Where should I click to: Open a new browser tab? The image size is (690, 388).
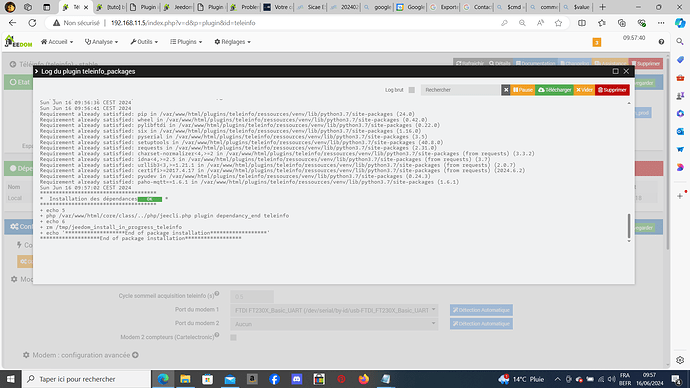point(602,7)
